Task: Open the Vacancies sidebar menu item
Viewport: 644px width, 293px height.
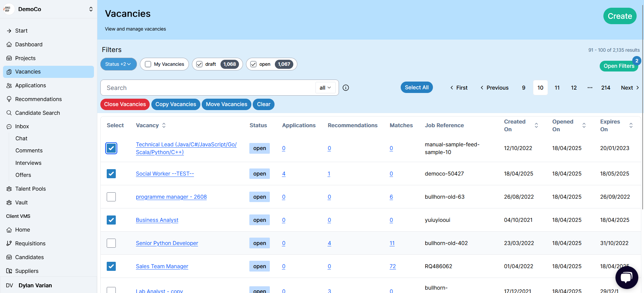Action: pyautogui.click(x=48, y=72)
